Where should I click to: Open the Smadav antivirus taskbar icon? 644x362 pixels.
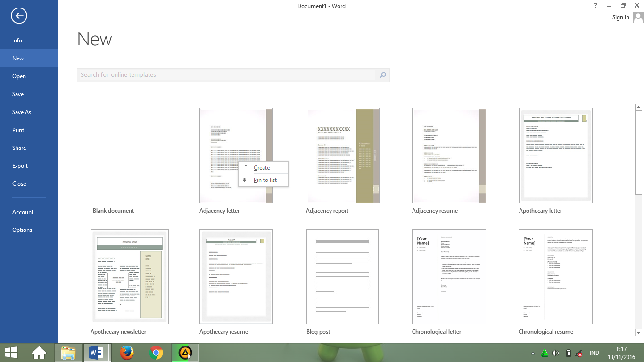point(184,352)
